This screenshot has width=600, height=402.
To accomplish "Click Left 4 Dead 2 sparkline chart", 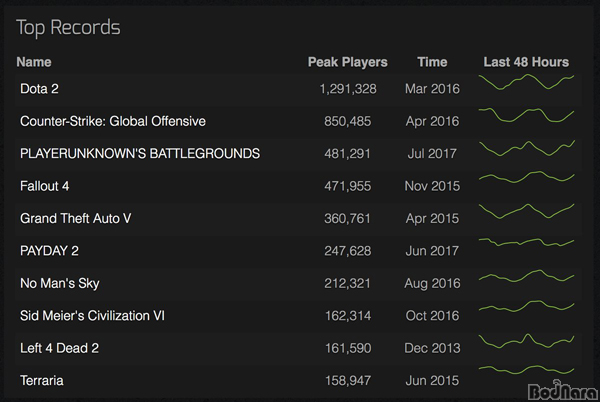I will pos(526,341).
